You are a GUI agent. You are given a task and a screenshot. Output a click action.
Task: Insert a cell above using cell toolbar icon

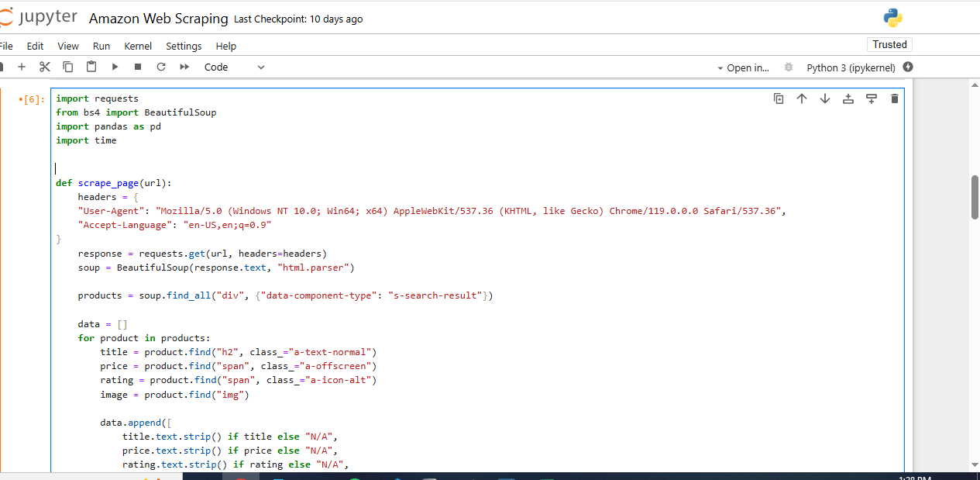click(848, 98)
